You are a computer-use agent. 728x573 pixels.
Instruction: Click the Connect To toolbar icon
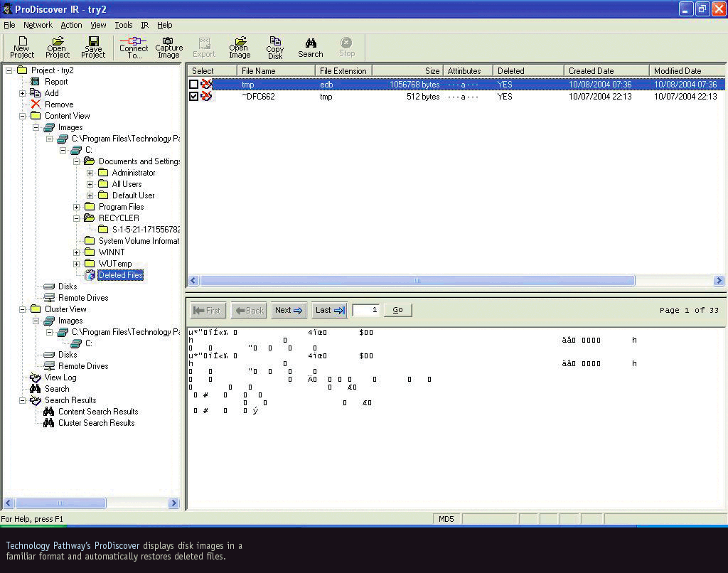(x=134, y=48)
